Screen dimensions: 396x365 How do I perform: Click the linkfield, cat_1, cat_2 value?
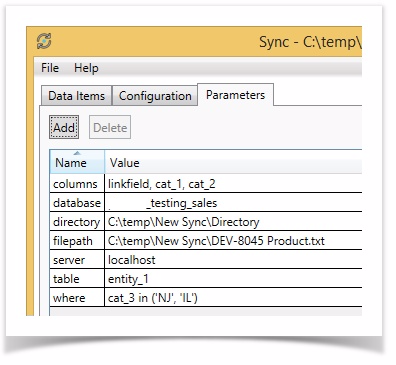tap(162, 184)
